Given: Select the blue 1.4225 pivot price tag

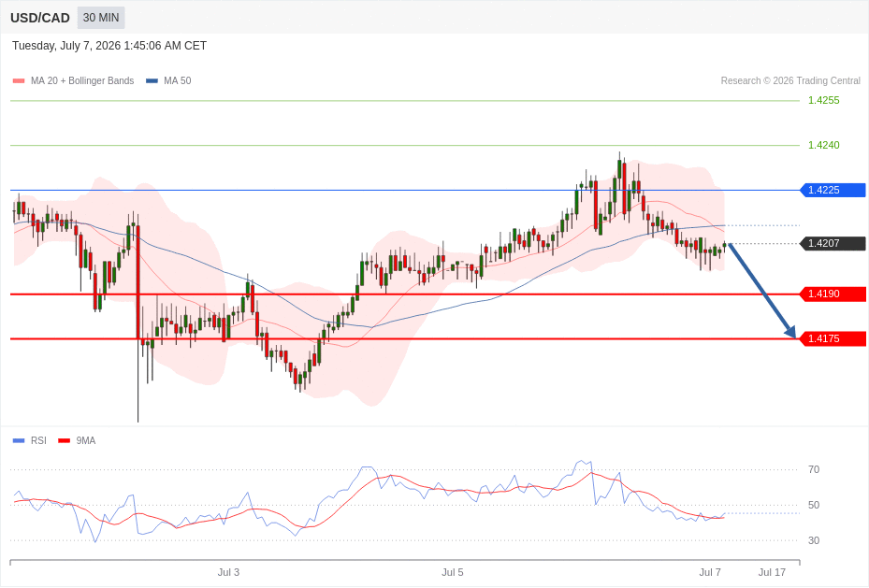Looking at the screenshot, I should (x=833, y=190).
